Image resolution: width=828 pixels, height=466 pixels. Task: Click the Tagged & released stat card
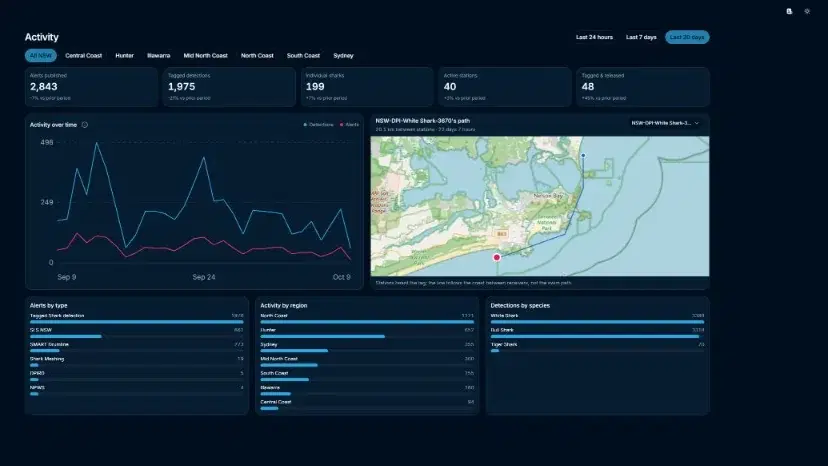coord(643,87)
